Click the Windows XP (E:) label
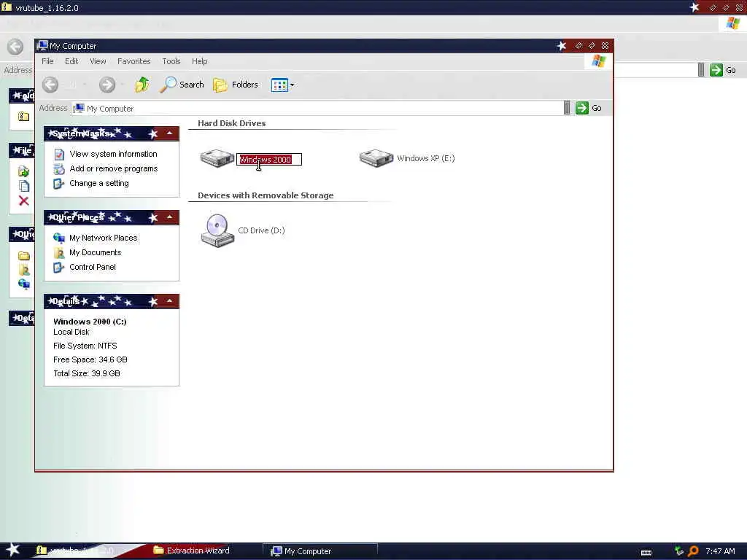 (426, 158)
